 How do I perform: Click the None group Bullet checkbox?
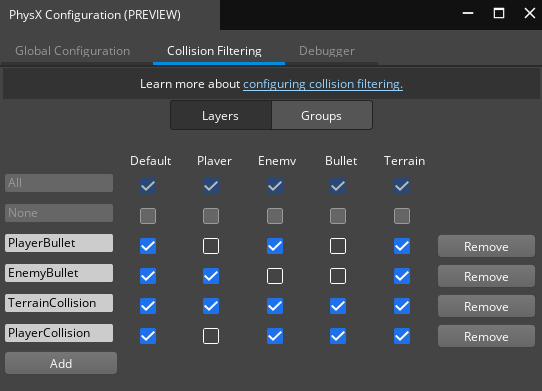(x=338, y=216)
